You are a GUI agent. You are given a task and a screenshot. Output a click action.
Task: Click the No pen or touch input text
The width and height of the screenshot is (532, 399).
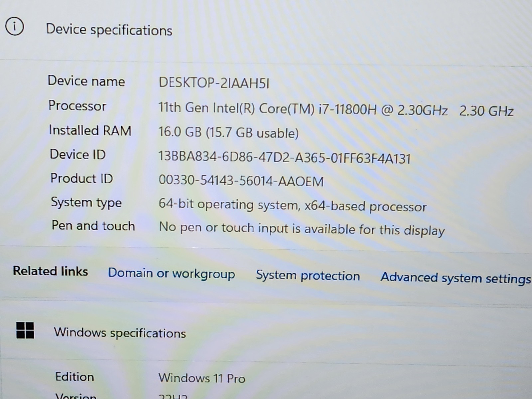302,229
